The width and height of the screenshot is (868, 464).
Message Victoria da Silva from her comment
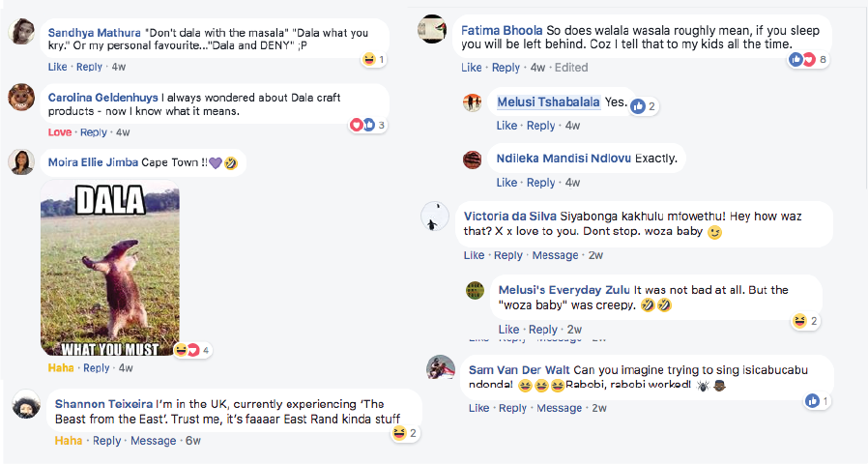point(555,255)
